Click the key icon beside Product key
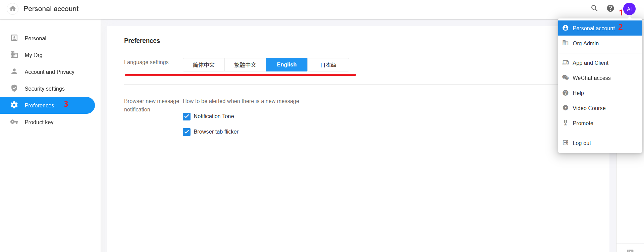This screenshot has height=252, width=644. [14, 122]
